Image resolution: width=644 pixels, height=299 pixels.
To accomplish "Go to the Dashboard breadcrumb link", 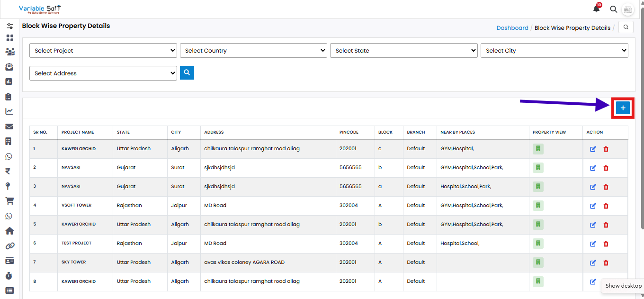I will click(512, 28).
